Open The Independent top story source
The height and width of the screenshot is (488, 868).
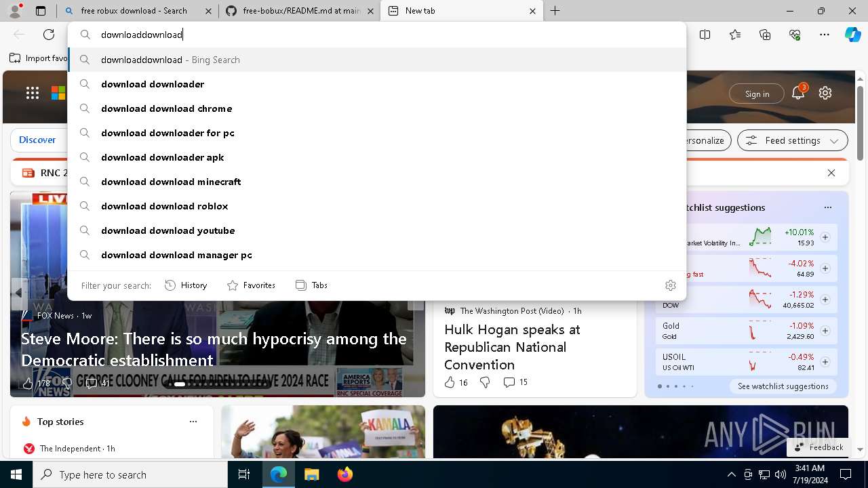coord(69,449)
